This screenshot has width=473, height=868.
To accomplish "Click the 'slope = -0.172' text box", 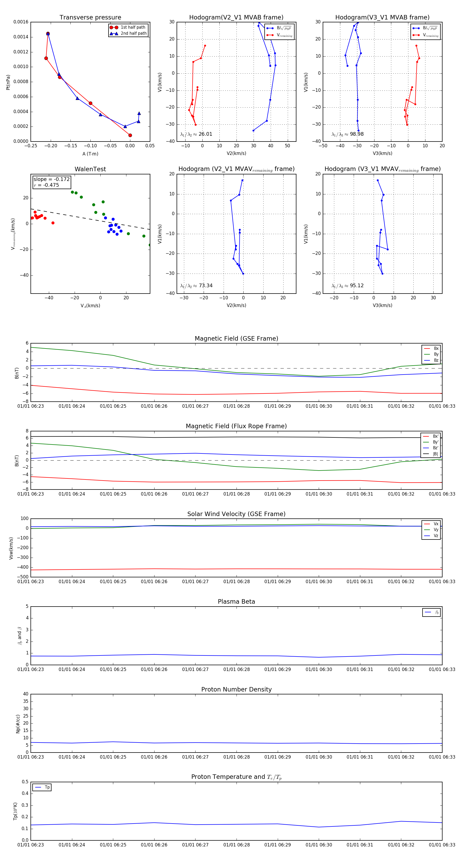I will point(52,179).
